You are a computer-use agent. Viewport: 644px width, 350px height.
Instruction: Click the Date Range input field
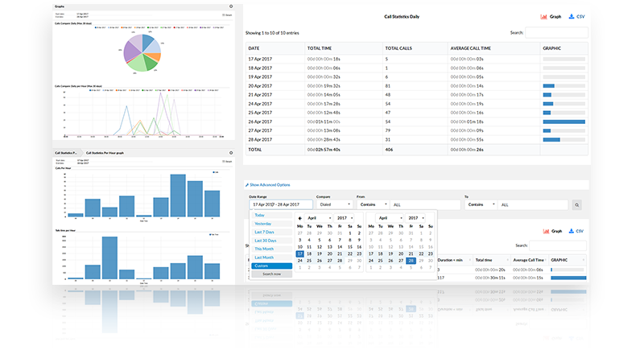coord(281,204)
